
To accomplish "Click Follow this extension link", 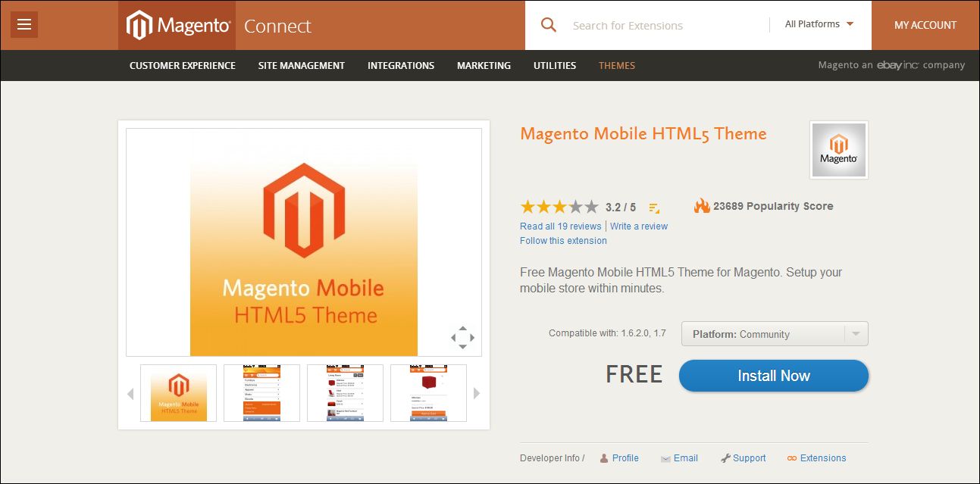I will (x=563, y=241).
